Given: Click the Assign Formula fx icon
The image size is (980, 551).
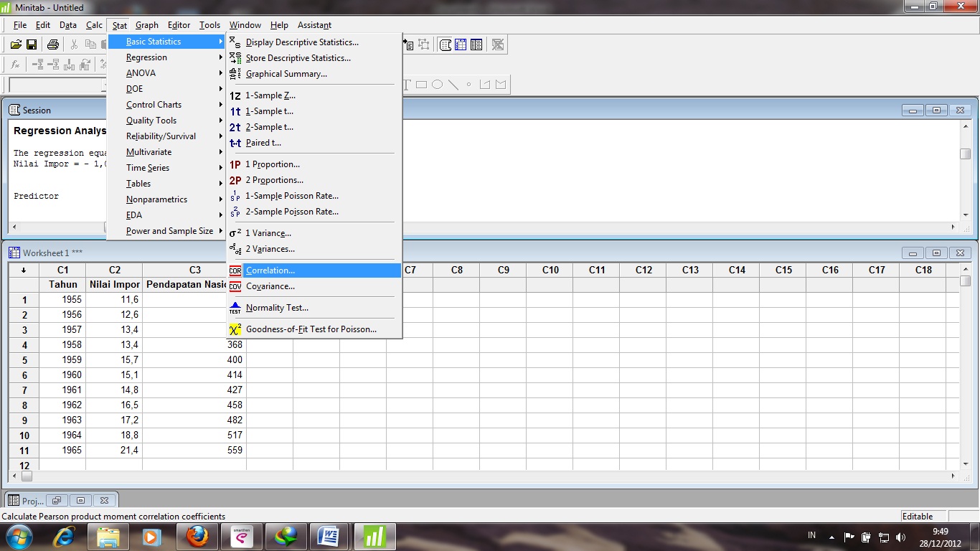Looking at the screenshot, I should point(16,65).
